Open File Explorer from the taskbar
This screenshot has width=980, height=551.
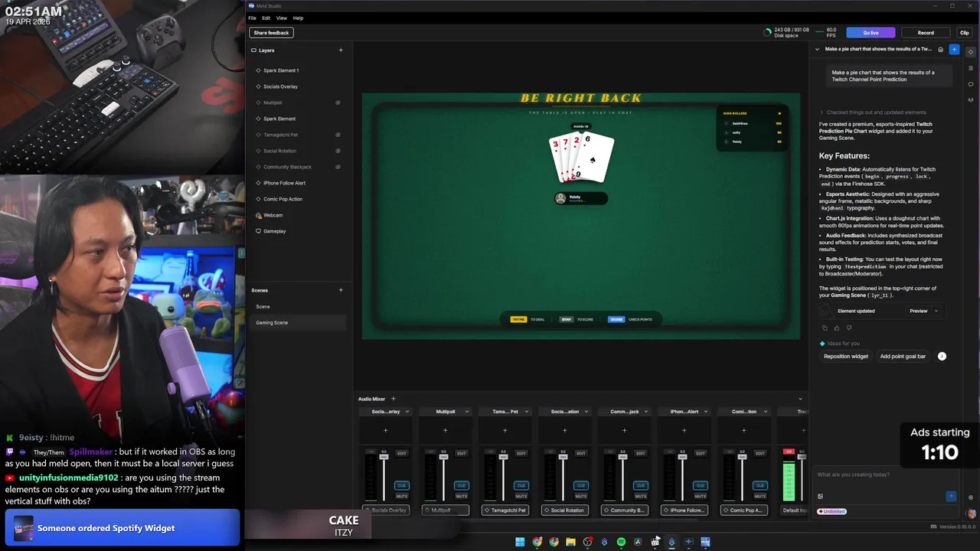pos(570,542)
